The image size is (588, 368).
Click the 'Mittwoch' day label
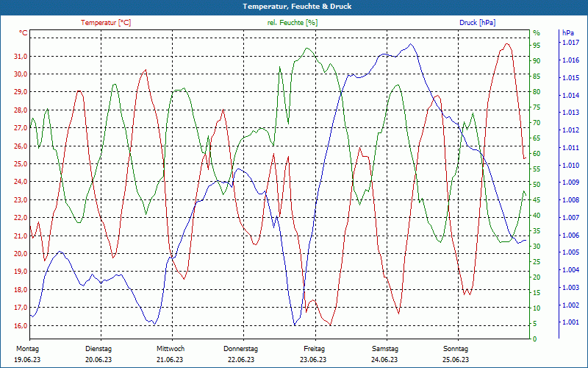(171, 349)
